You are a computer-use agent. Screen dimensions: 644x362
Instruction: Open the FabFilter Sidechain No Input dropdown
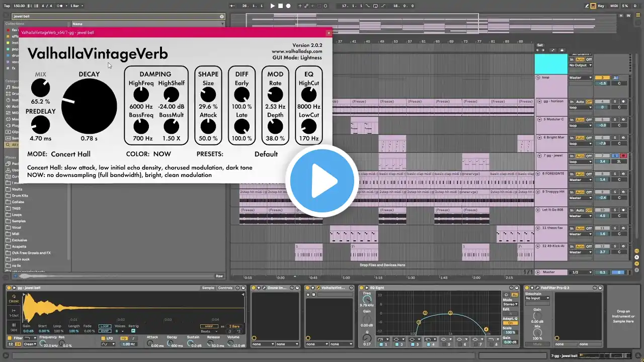point(537,298)
